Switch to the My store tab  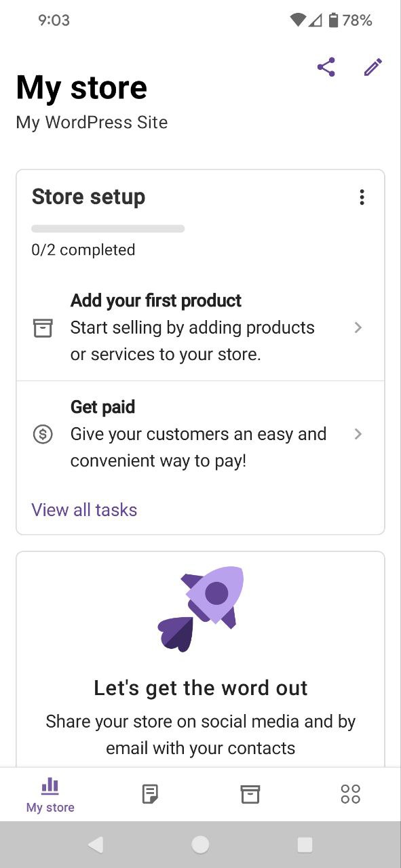[50, 794]
